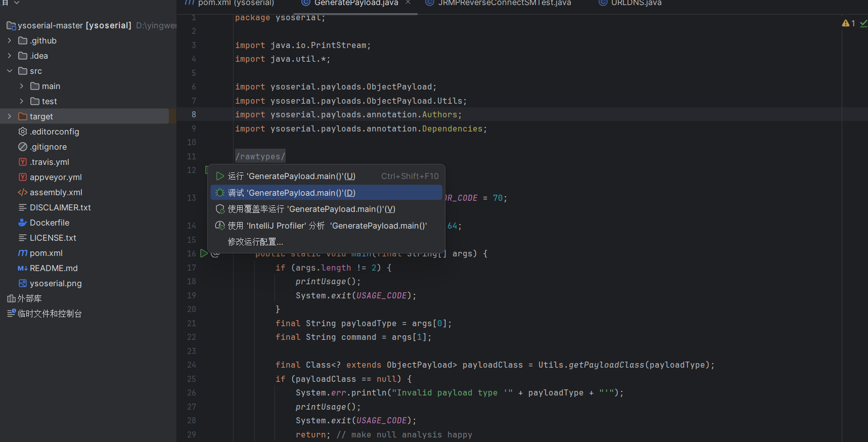Image resolution: width=868 pixels, height=442 pixels.
Task: Choose IntelliJ Profiler analysis menu entry
Action: point(327,226)
